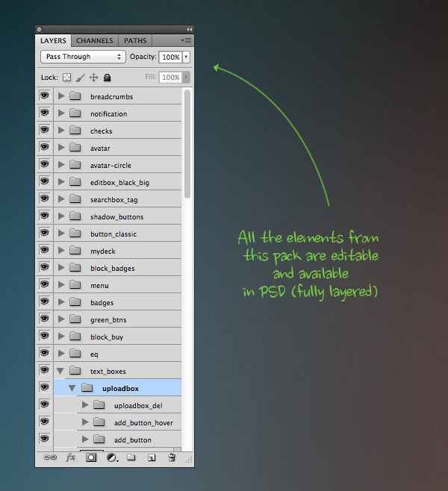Hide the breadcrumbs layer group
The width and height of the screenshot is (448, 491).
(x=44, y=96)
